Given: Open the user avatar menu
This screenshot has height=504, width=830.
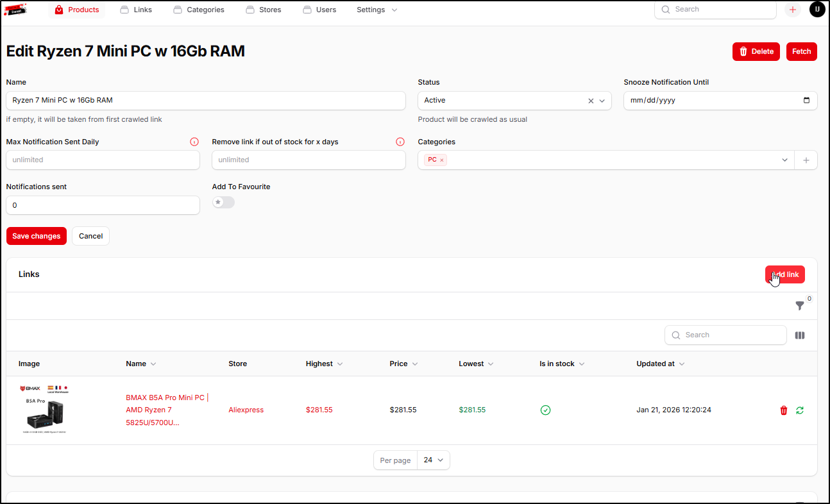Looking at the screenshot, I should click(817, 10).
